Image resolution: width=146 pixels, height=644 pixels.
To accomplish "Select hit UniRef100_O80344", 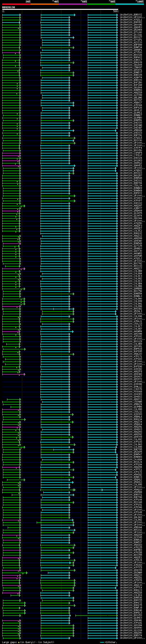I will (x=131, y=218).
